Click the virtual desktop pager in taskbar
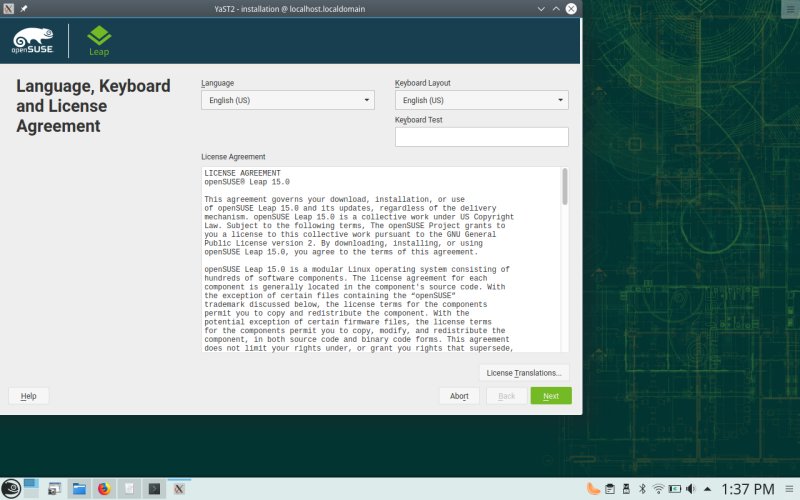800x500 pixels. coord(31,488)
